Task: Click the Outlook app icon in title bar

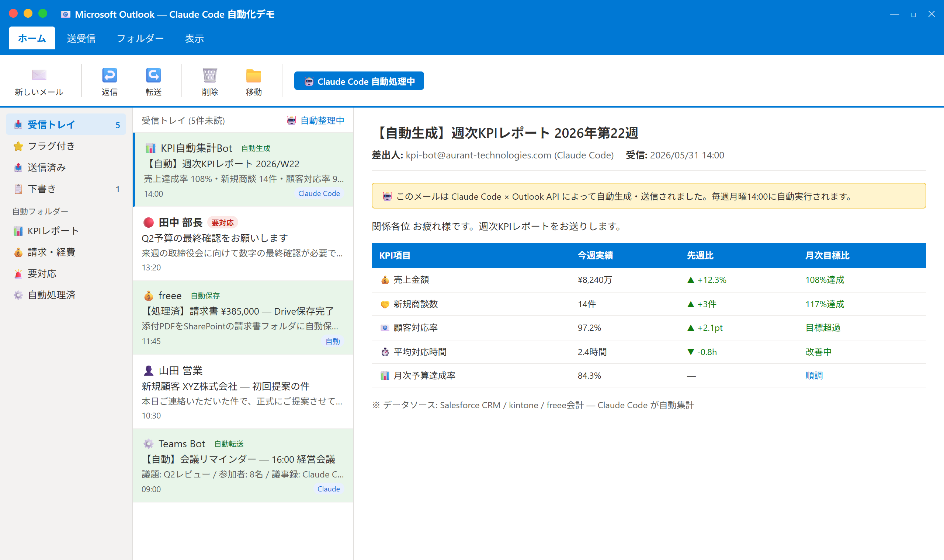Action: click(65, 14)
